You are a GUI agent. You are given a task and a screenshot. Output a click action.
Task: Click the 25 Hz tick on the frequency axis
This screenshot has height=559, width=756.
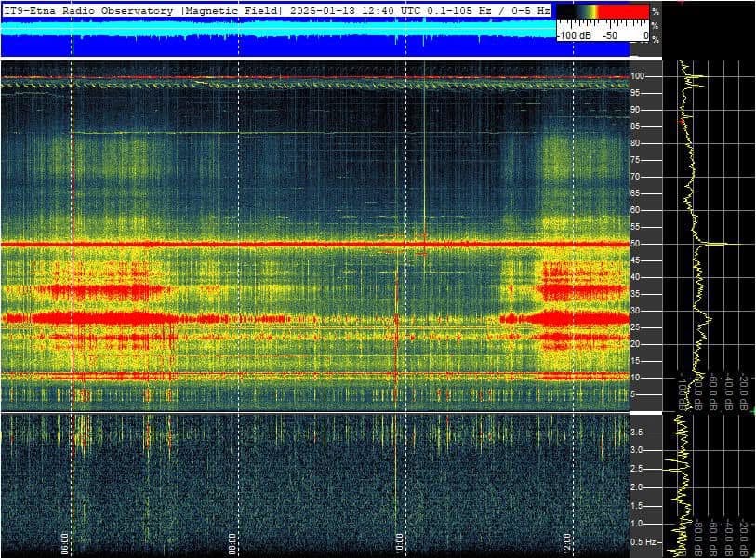[638, 327]
